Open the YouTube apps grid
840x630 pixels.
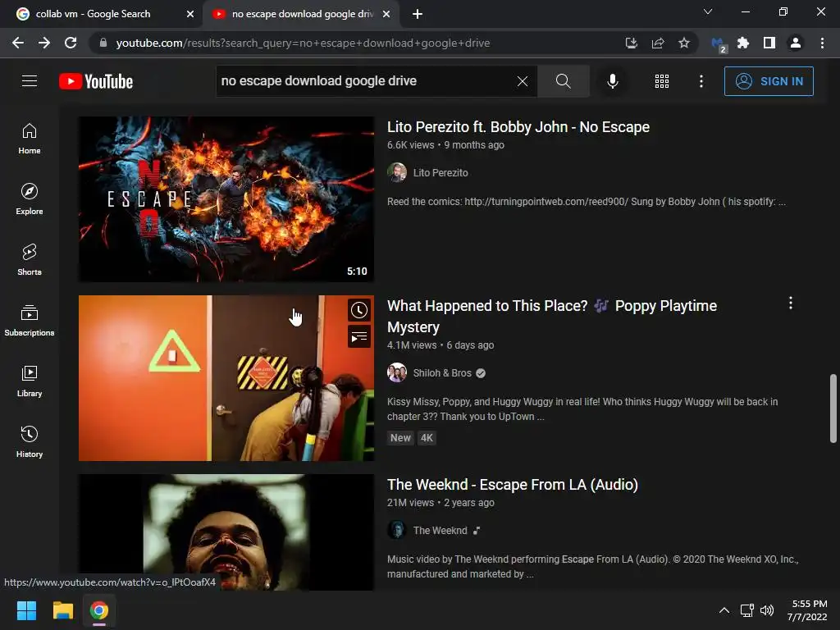662,81
